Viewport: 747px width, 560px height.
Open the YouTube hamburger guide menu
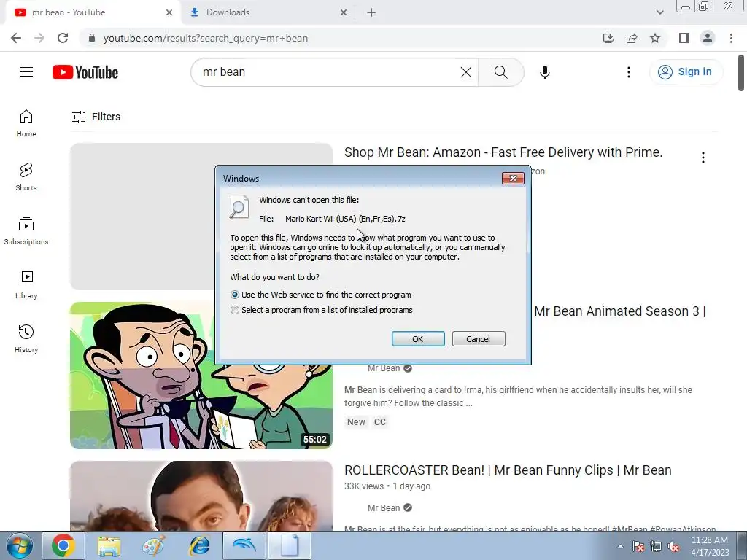tap(26, 72)
